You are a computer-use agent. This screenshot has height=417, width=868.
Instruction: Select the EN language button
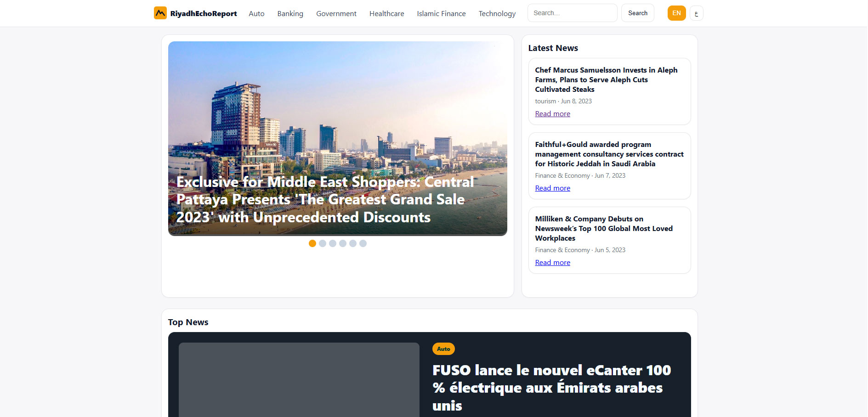coord(676,13)
